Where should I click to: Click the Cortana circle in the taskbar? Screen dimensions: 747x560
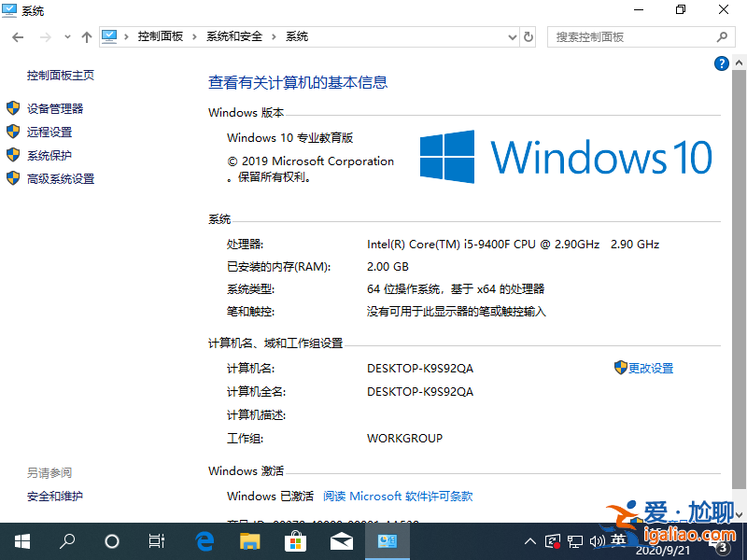pos(112,540)
